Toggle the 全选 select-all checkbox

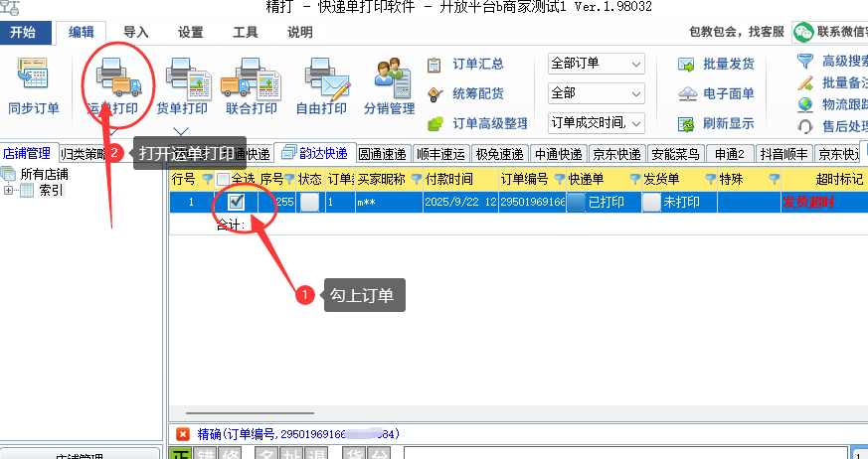[x=224, y=180]
